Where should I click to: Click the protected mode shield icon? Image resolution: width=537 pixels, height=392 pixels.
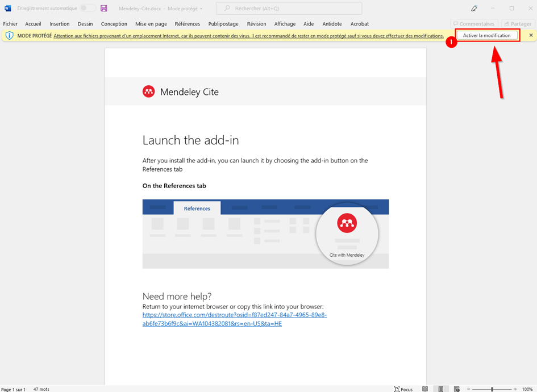tap(10, 36)
